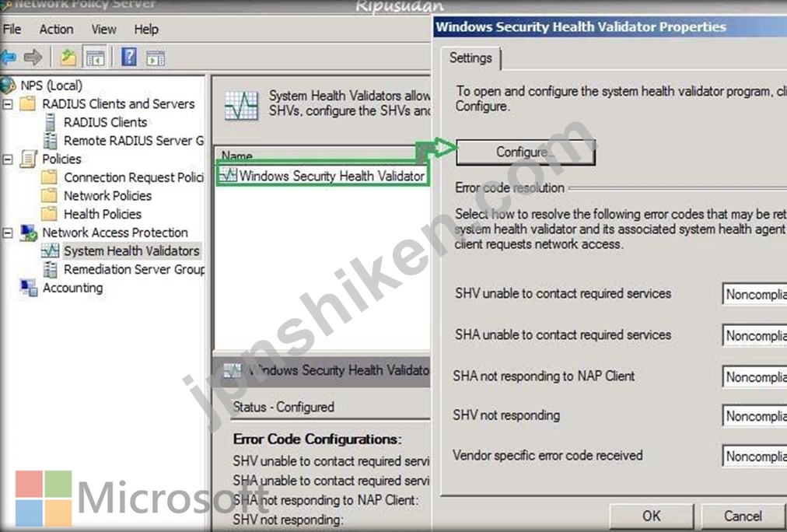This screenshot has width=787, height=532.
Task: Open the SHV unable to contact services dropdown
Action: pos(754,294)
